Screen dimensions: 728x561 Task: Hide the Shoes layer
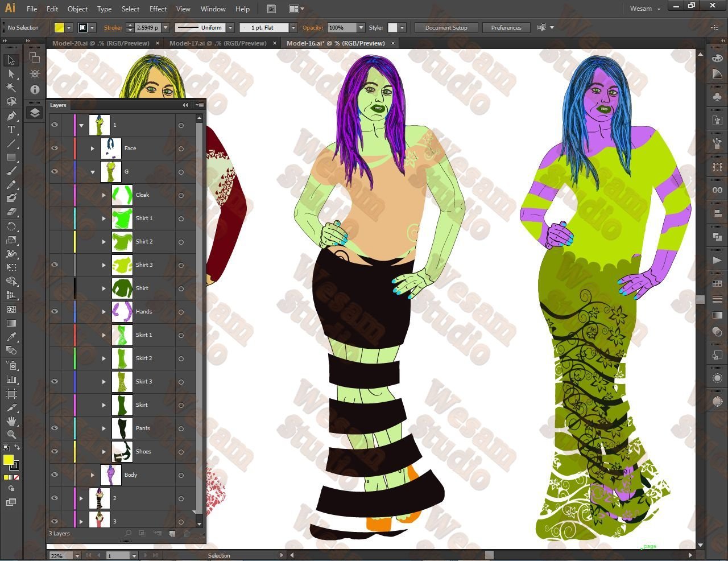coord(55,451)
